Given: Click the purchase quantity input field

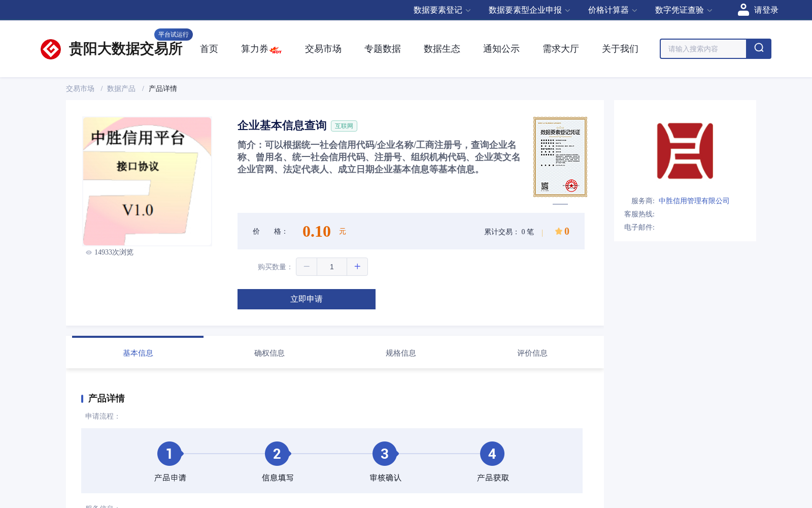Looking at the screenshot, I should pyautogui.click(x=332, y=267).
